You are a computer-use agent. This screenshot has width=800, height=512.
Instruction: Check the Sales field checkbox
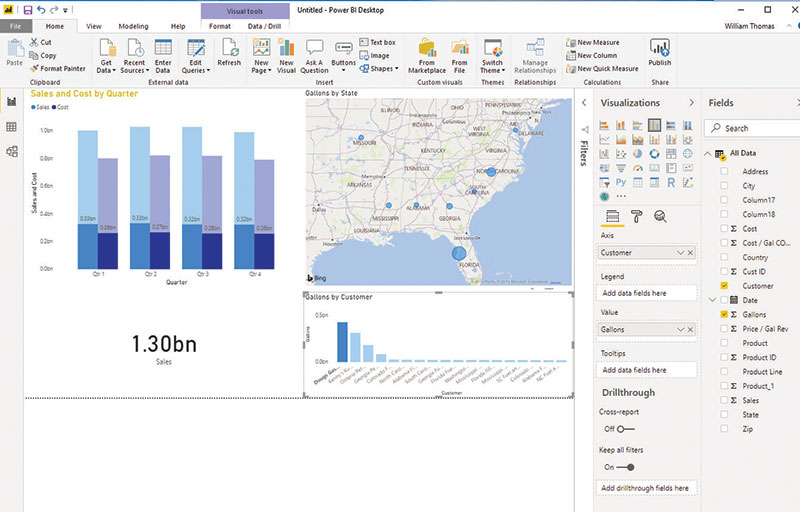click(x=724, y=400)
